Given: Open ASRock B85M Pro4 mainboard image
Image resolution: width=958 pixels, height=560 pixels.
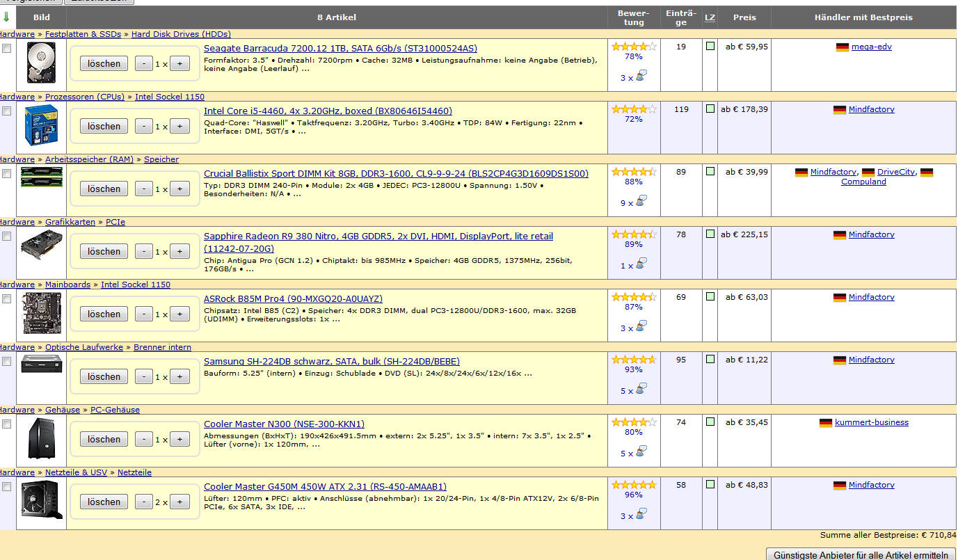Looking at the screenshot, I should [x=41, y=313].
